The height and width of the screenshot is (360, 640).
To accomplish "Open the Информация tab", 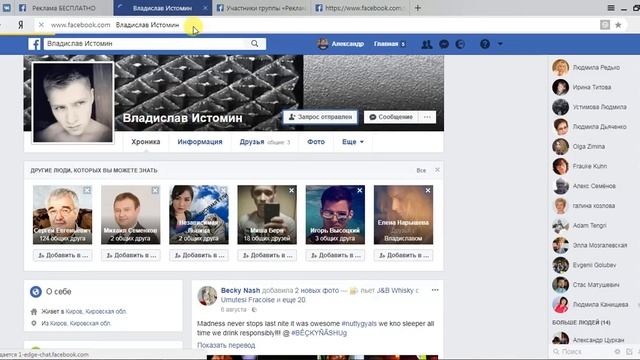I will click(x=200, y=142).
